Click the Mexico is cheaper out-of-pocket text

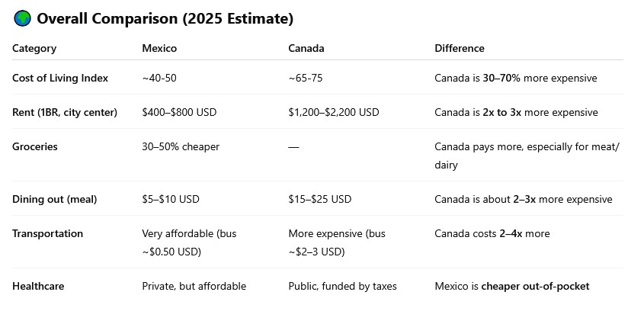point(512,286)
